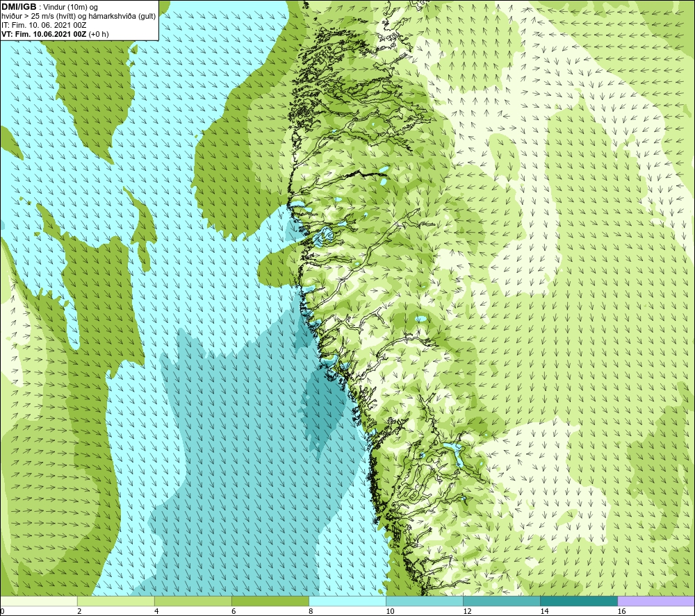Click the scale label '4'
Viewport: 695px width, 616px height.
pyautogui.click(x=156, y=611)
